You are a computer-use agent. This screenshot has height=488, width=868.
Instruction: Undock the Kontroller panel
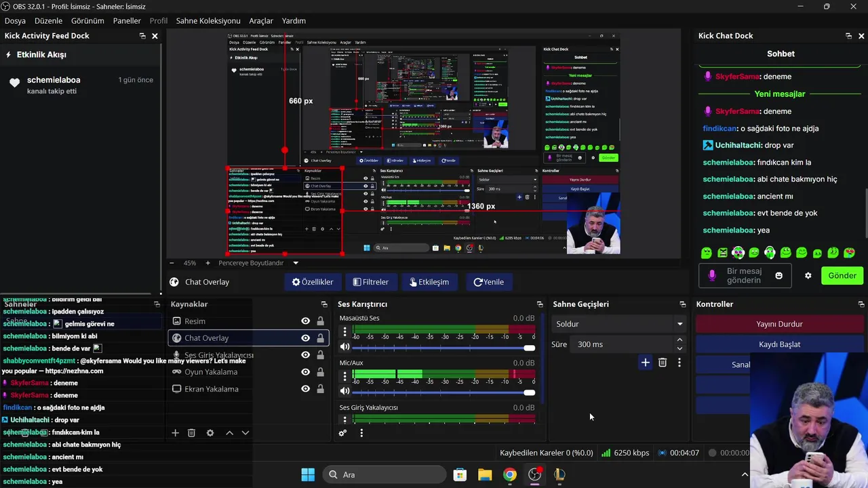(861, 304)
